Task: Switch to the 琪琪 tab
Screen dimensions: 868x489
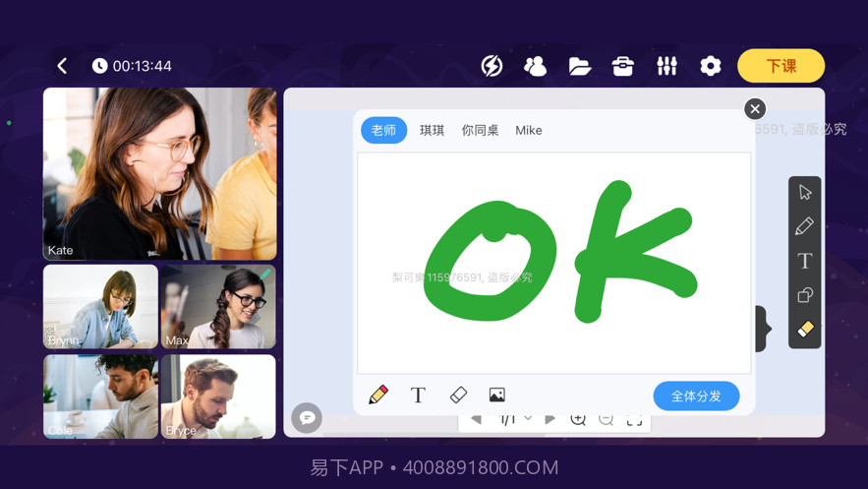Action: [432, 130]
